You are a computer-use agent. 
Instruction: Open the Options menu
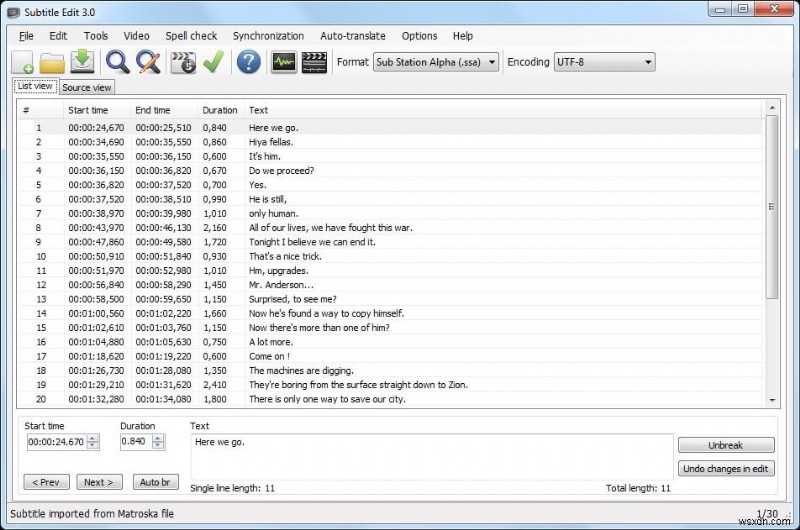(419, 36)
